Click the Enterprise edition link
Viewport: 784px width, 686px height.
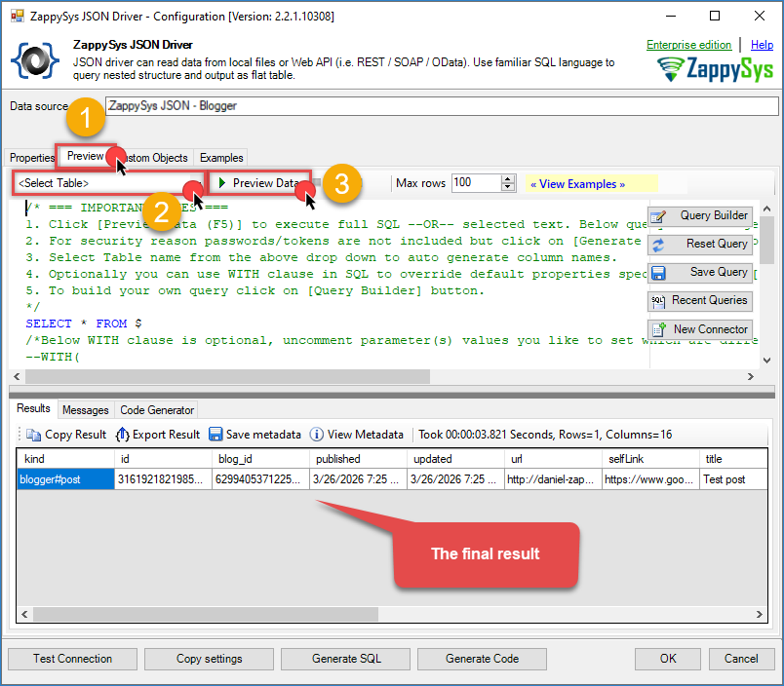pos(688,45)
